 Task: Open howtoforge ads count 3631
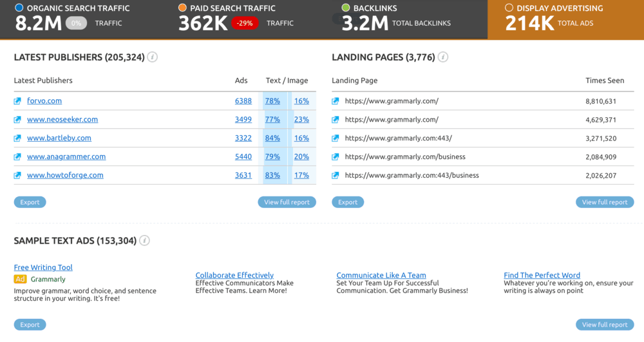[243, 175]
